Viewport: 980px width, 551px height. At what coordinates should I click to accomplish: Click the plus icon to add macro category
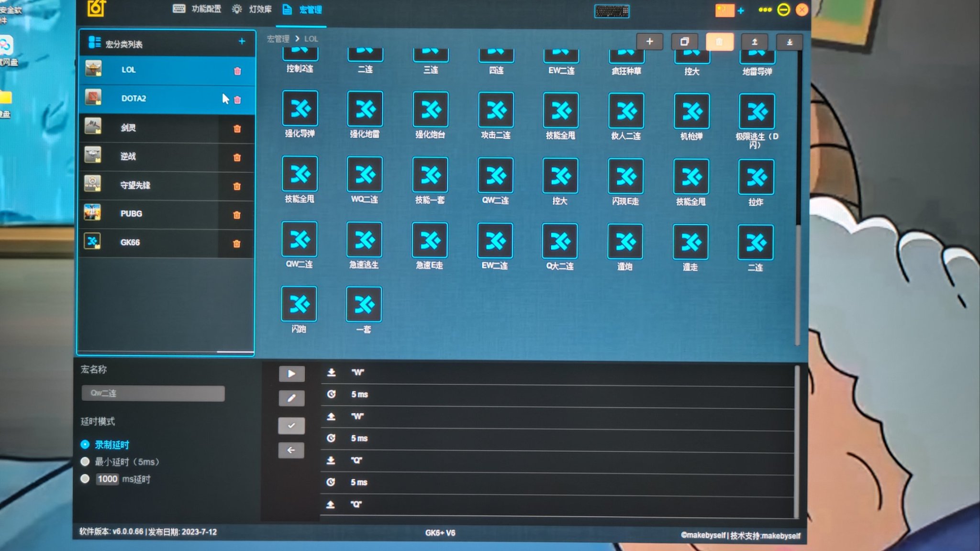point(242,42)
